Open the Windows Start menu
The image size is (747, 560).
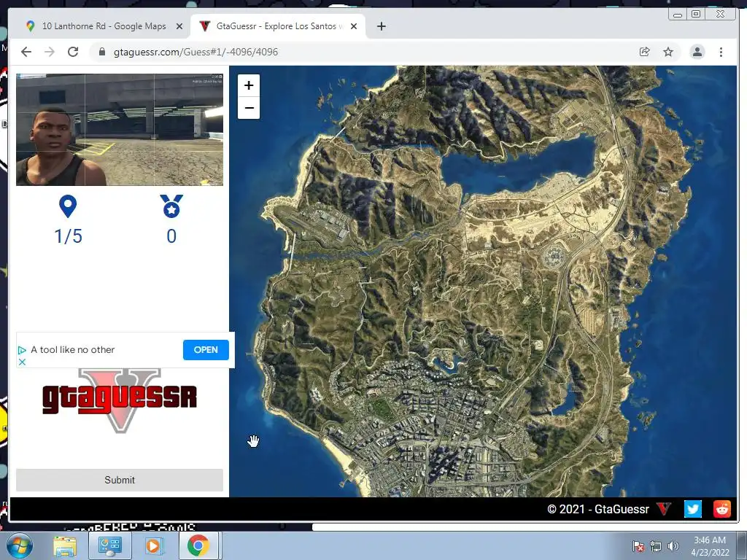(20, 546)
